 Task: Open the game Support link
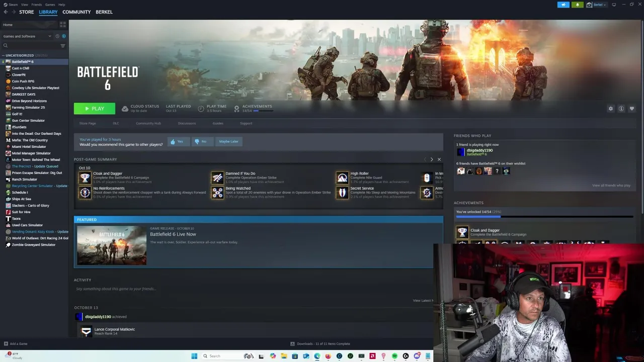pos(246,123)
